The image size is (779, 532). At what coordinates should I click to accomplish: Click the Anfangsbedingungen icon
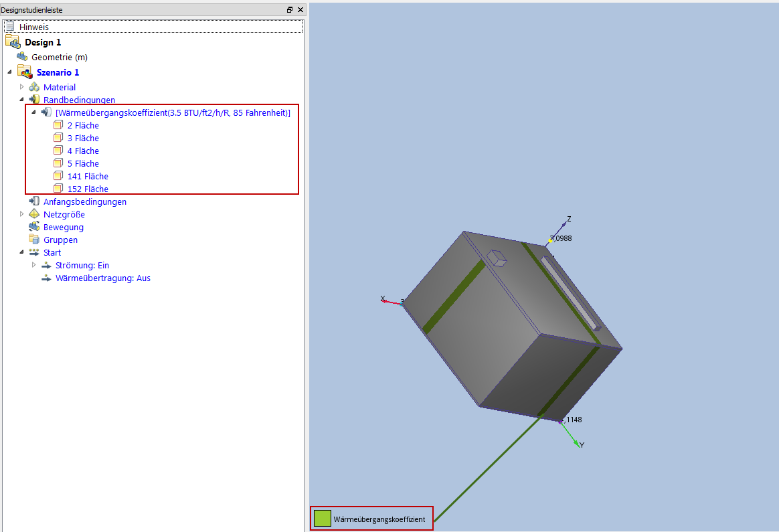point(34,201)
